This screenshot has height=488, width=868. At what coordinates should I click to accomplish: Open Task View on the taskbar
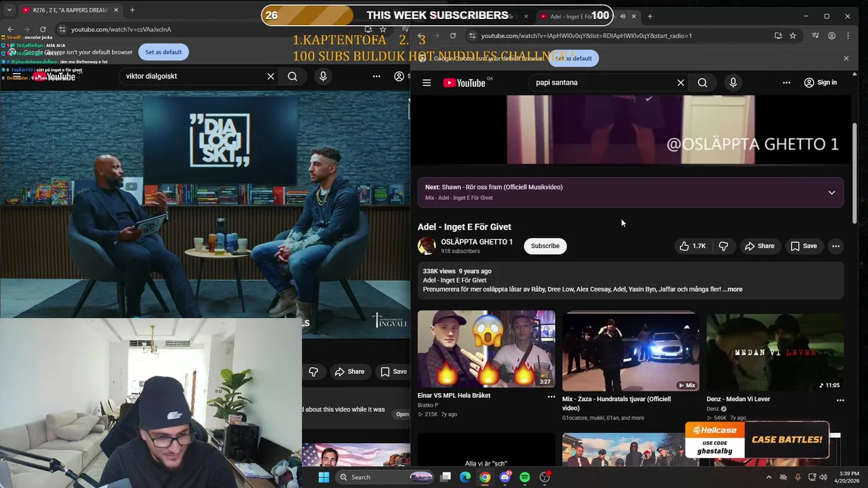pyautogui.click(x=446, y=477)
